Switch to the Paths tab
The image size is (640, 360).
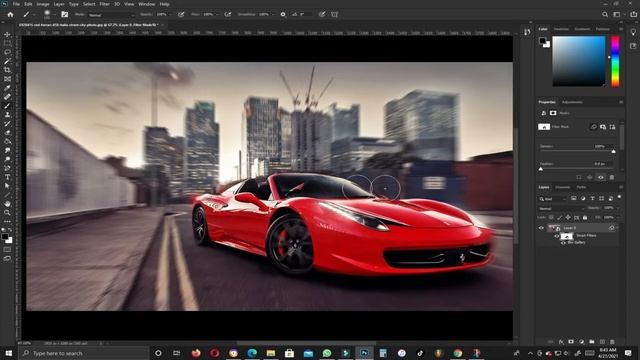coord(581,187)
